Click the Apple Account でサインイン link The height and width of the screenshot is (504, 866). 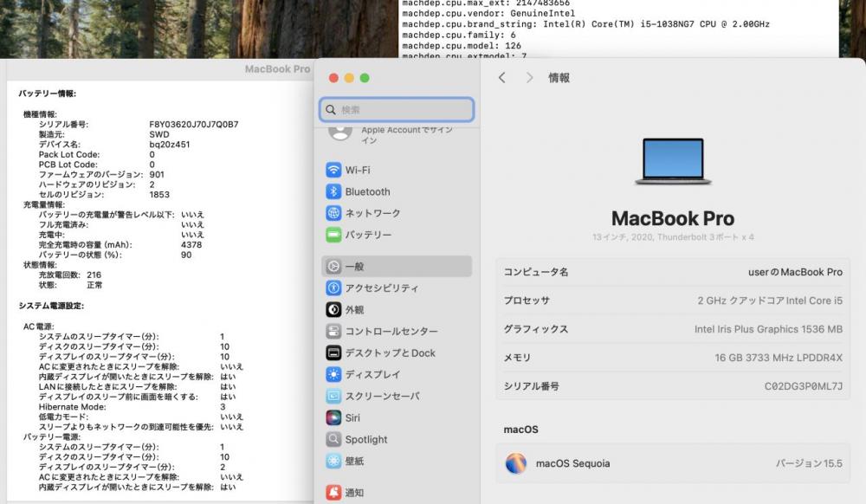(406, 135)
